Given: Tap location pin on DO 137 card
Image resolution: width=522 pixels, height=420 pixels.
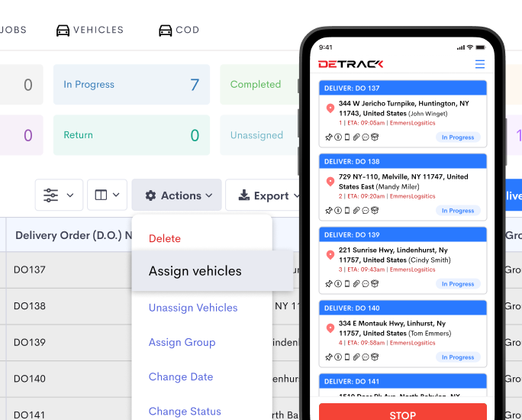Looking at the screenshot, I should click(x=330, y=108).
